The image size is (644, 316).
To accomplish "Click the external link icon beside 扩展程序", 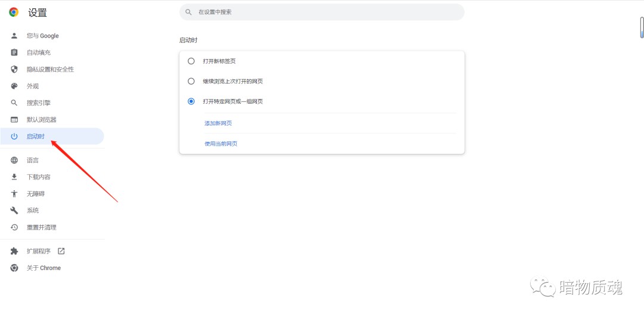I will [61, 251].
